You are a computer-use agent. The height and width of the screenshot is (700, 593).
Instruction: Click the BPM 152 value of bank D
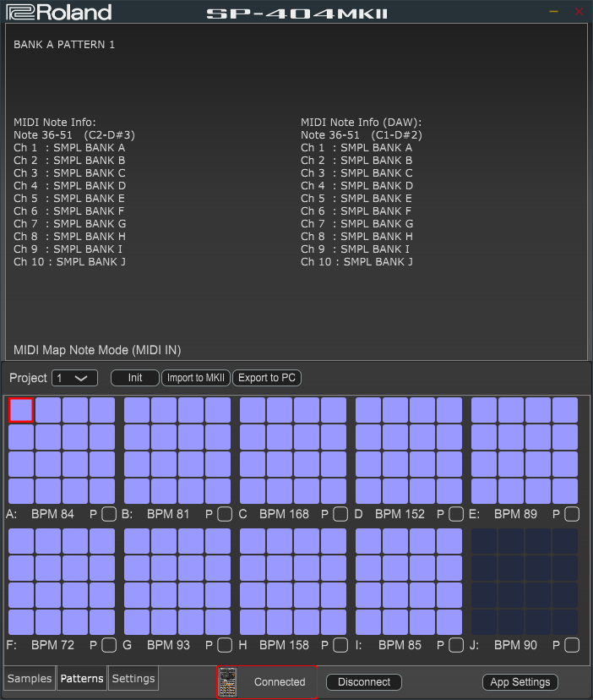click(x=400, y=514)
